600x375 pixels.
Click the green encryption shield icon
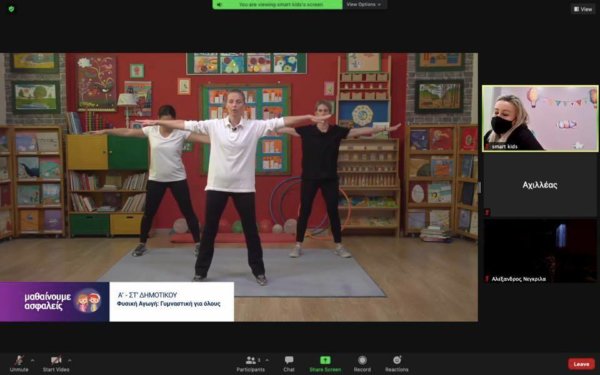[x=11, y=9]
